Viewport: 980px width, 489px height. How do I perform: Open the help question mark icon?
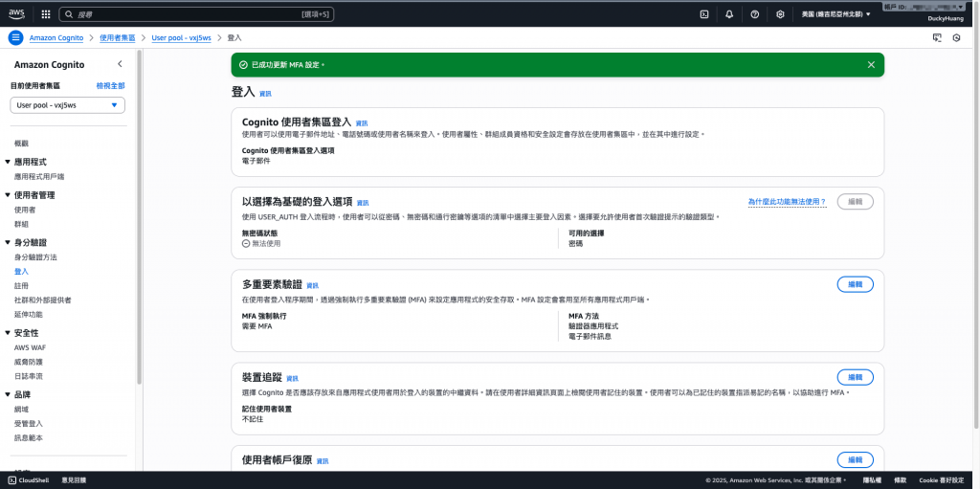pyautogui.click(x=754, y=13)
